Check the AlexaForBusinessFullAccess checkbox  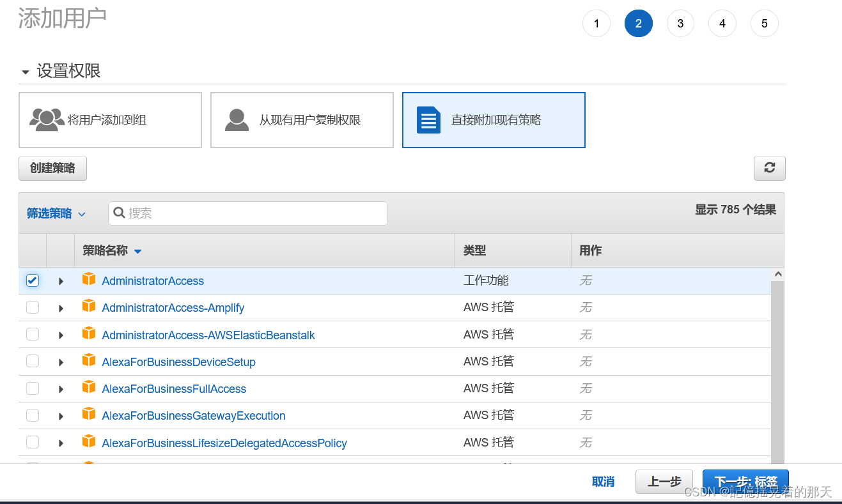(33, 388)
